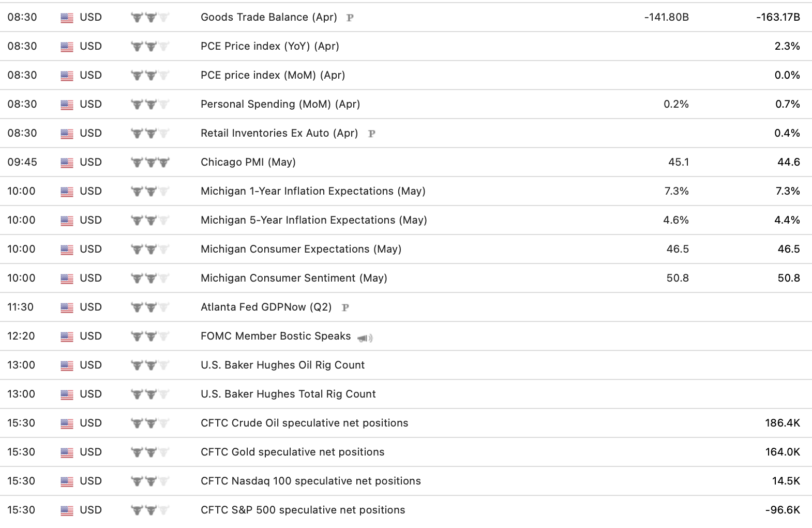This screenshot has width=812, height=528.
Task: View U.S. Baker Hughes Total Rig Count
Action: click(x=288, y=394)
